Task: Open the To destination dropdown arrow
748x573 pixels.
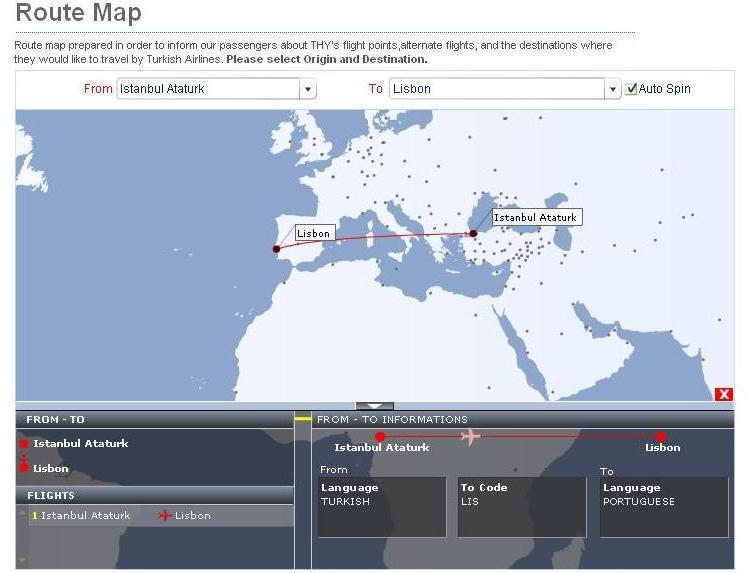Action: point(613,89)
